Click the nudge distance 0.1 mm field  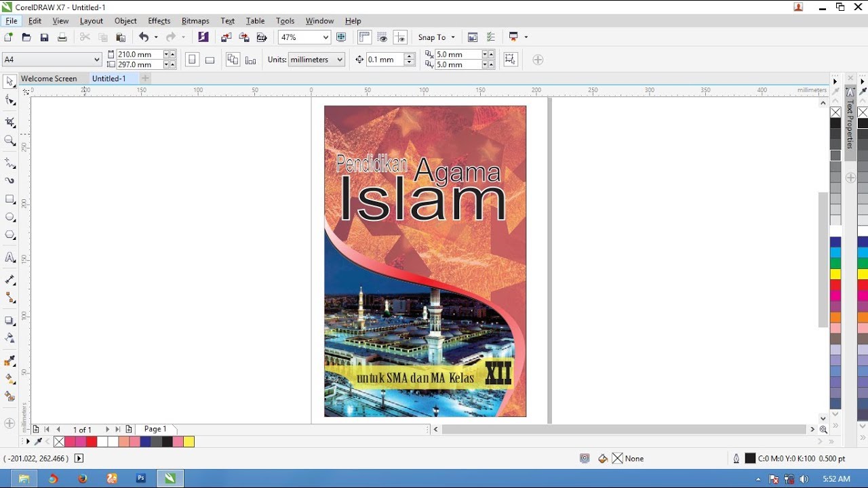(x=384, y=60)
